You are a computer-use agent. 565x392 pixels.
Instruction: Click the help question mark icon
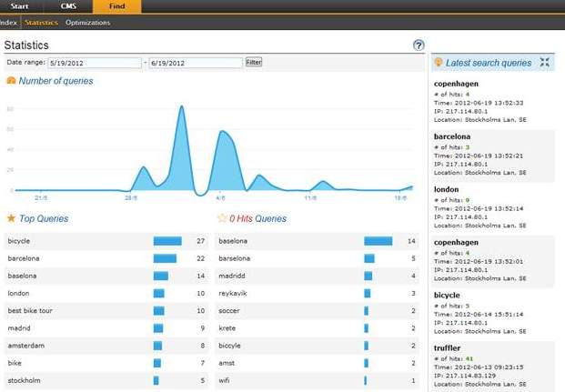pos(419,45)
